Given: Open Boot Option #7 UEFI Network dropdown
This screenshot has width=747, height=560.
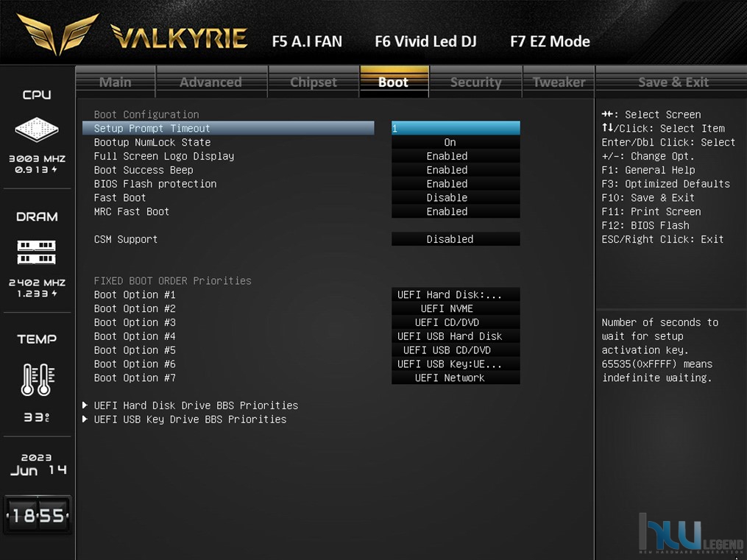Looking at the screenshot, I should pos(456,378).
